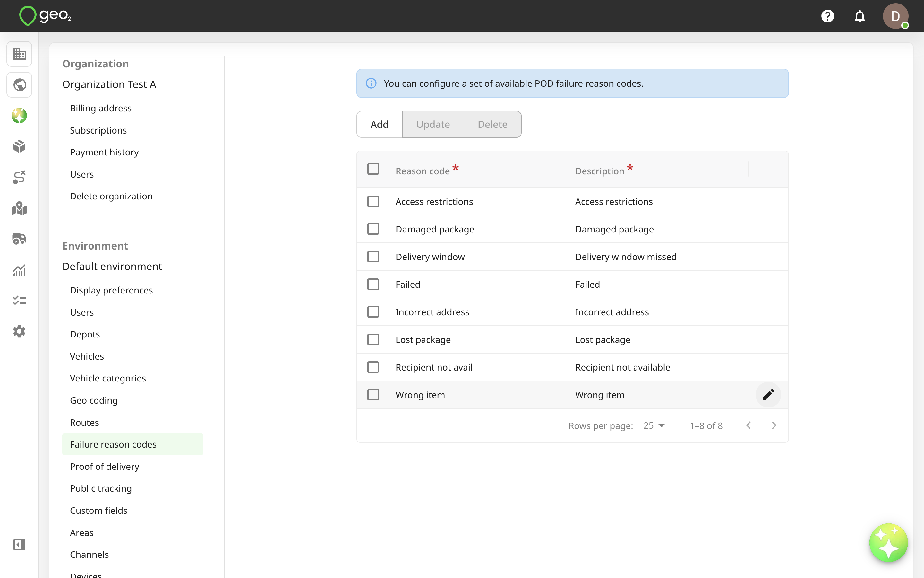Check the Incorrect address row checkbox

(x=373, y=312)
